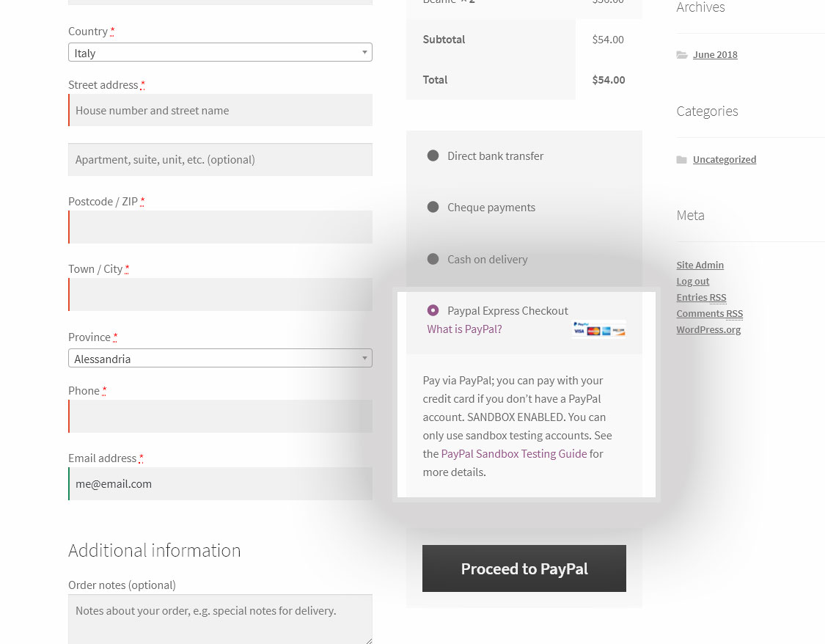Open the Uncategorized category link

click(x=725, y=159)
